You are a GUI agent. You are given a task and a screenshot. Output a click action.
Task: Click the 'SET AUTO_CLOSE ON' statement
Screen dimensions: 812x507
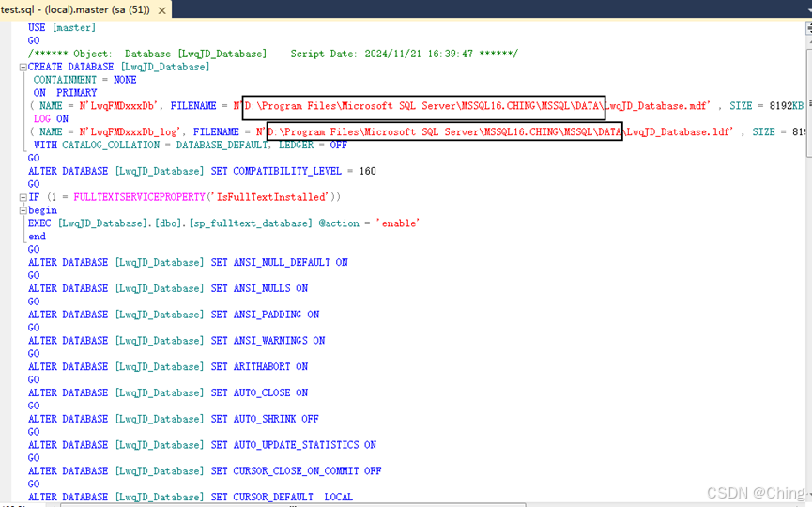pos(259,392)
